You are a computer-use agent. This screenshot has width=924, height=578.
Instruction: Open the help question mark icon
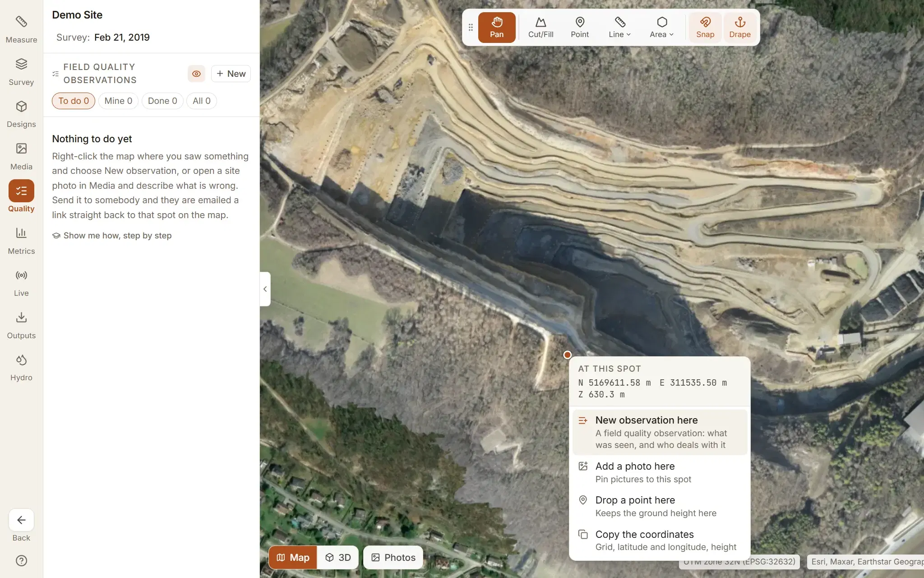[21, 560]
